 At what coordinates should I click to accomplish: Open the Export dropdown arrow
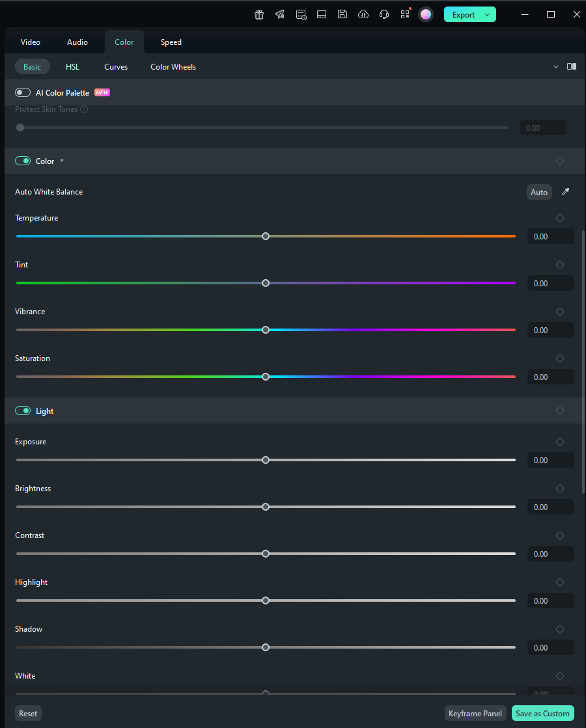pyautogui.click(x=487, y=15)
